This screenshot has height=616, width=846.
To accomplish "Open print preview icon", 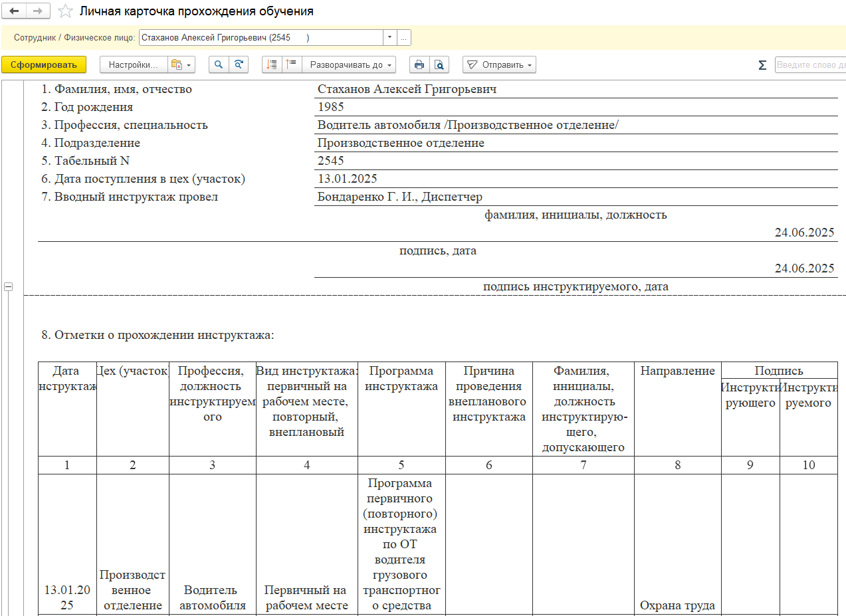I will pyautogui.click(x=439, y=64).
